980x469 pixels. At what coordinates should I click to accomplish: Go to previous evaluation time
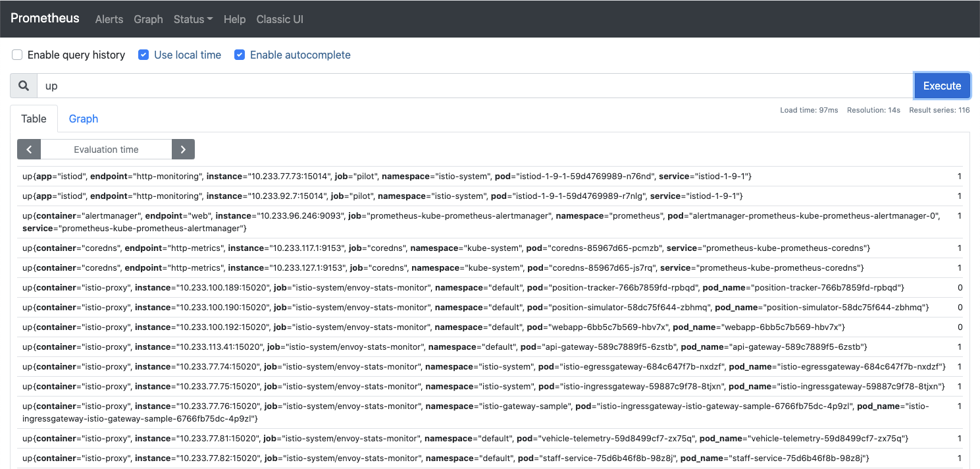pyautogui.click(x=29, y=150)
